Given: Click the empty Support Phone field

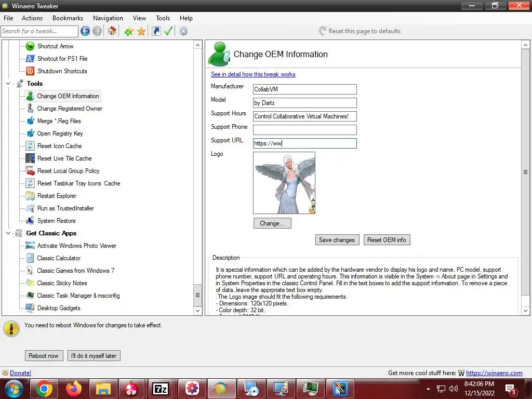Looking at the screenshot, I should tap(304, 130).
